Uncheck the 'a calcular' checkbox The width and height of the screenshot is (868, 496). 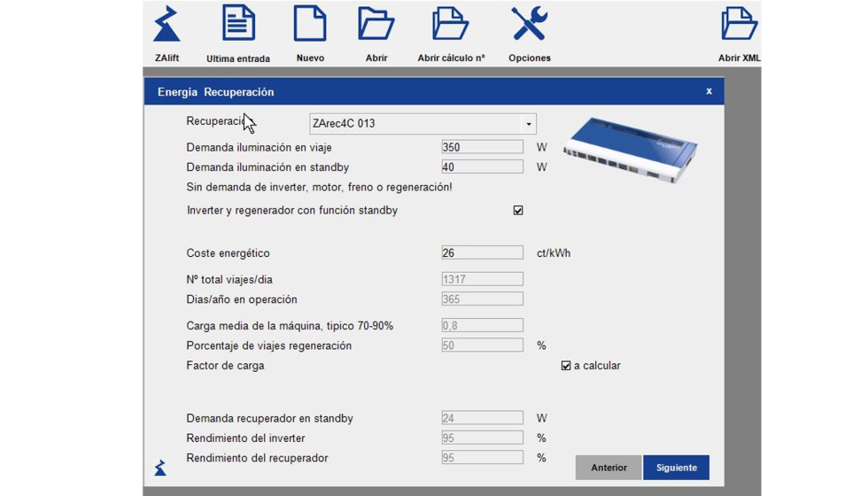click(566, 366)
